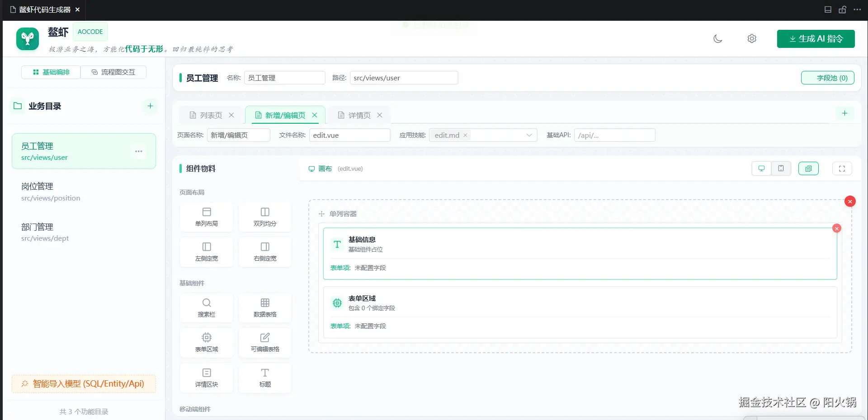Viewport: 868px width, 420px height.
Task: Delete the 单列容器 container
Action: point(850,201)
